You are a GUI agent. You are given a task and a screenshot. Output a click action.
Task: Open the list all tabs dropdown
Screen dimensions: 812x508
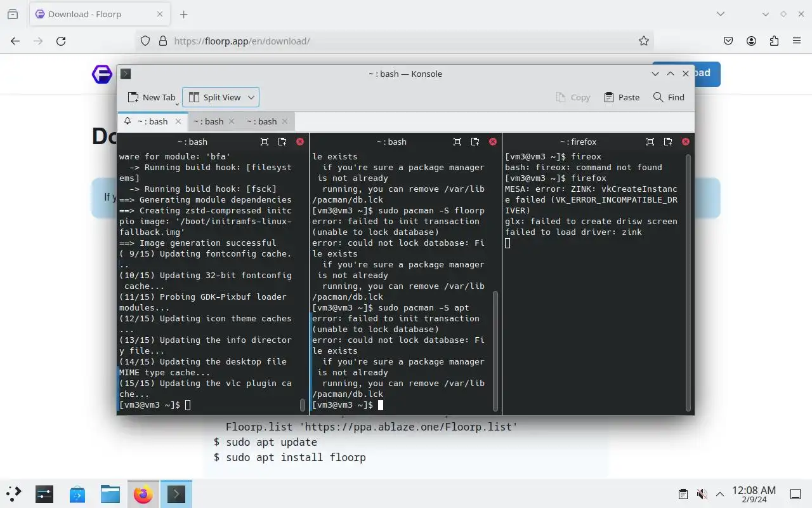point(720,14)
